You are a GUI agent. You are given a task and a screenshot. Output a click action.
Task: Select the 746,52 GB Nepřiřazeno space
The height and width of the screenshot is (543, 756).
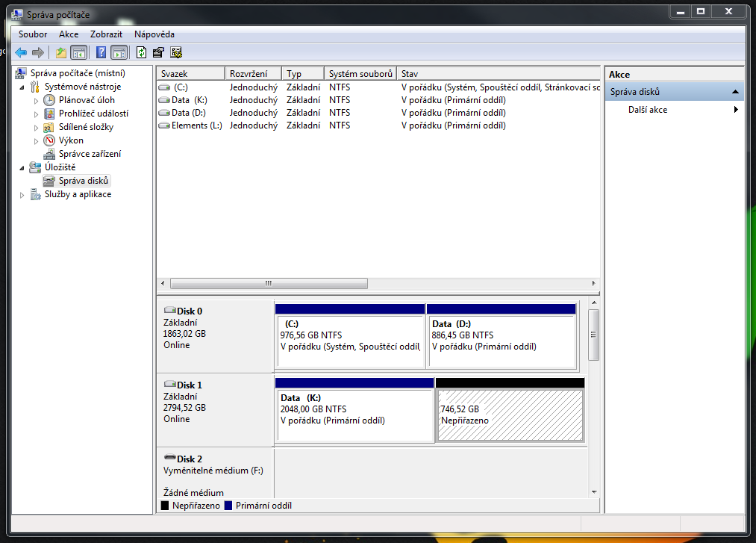(510, 410)
